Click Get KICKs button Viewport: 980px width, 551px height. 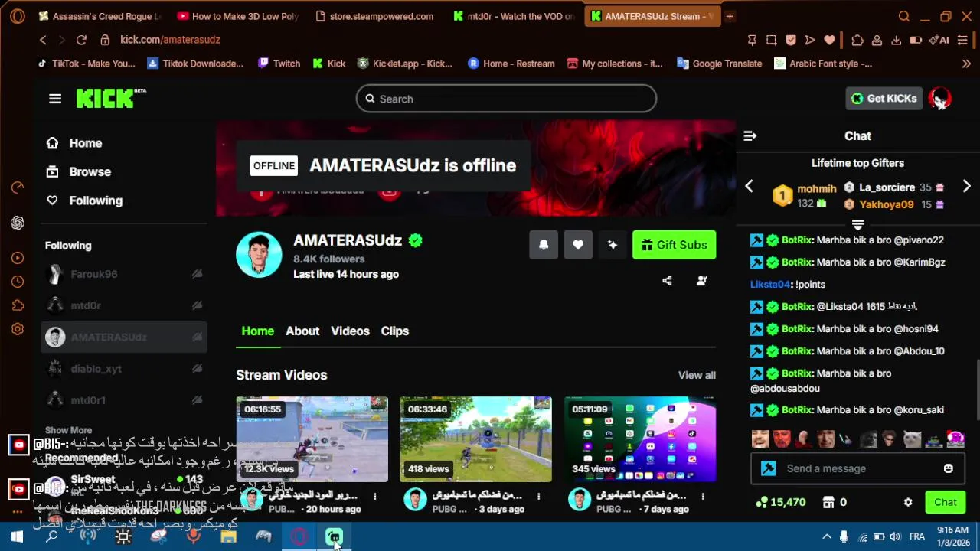tap(884, 98)
